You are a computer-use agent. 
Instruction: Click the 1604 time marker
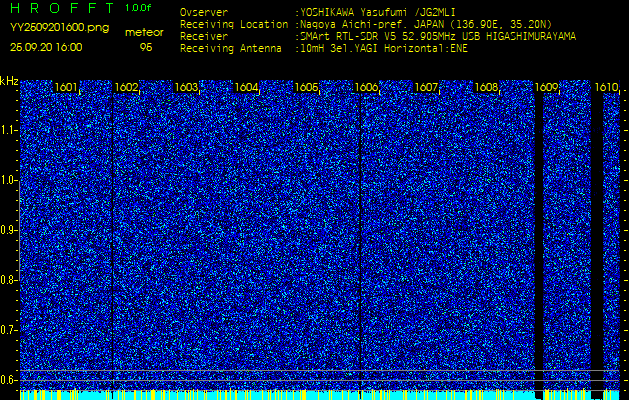click(x=246, y=87)
